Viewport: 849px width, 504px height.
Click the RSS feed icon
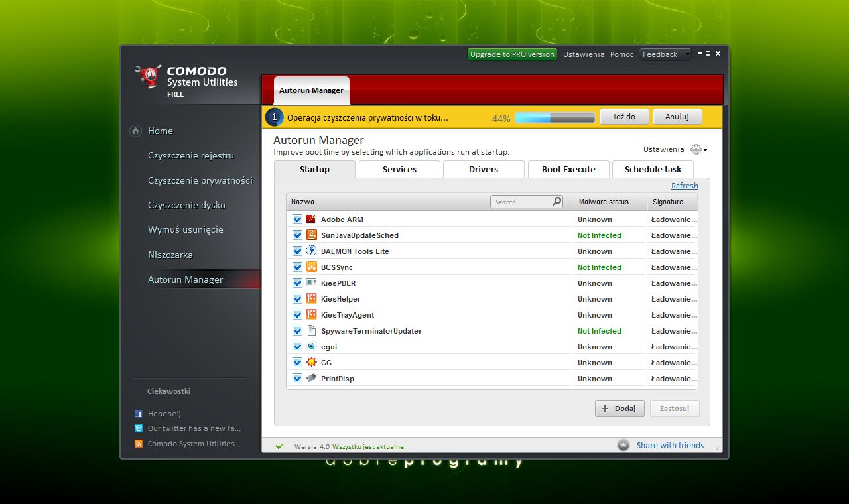tap(139, 444)
